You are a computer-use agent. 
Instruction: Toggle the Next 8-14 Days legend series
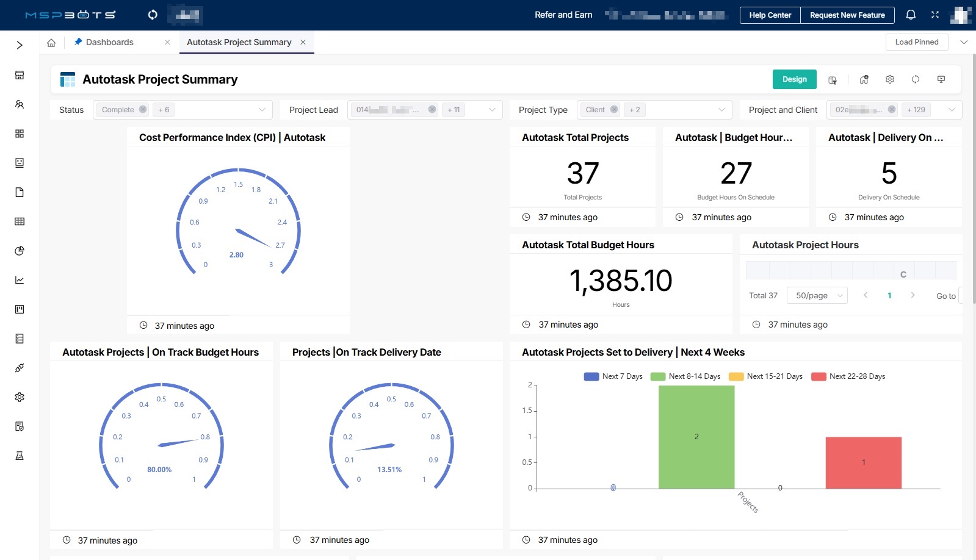click(685, 376)
